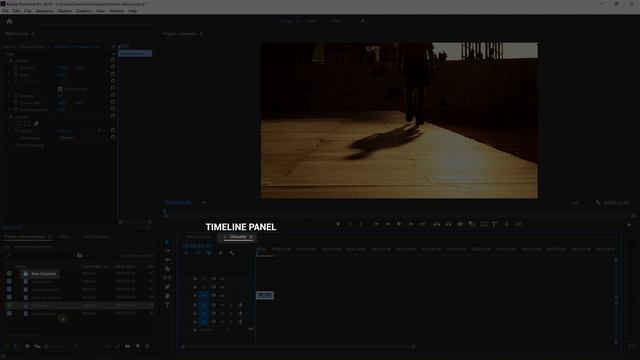Click the Lift button
Image resolution: width=640 pixels, height=360 pixels.
point(437,224)
